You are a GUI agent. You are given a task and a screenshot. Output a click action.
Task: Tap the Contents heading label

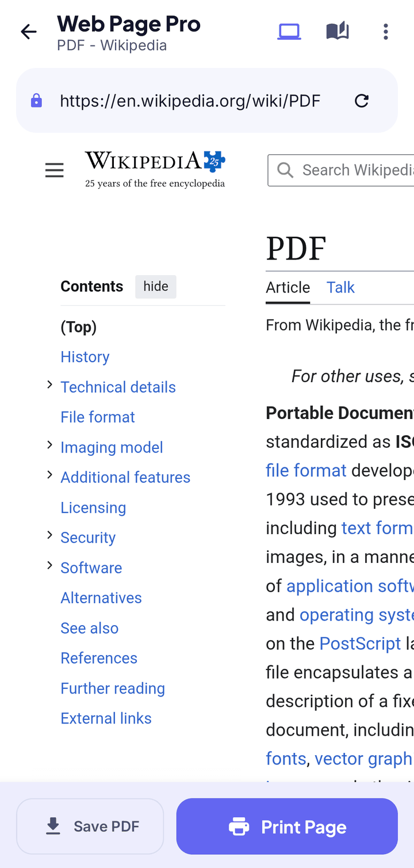coord(92,287)
